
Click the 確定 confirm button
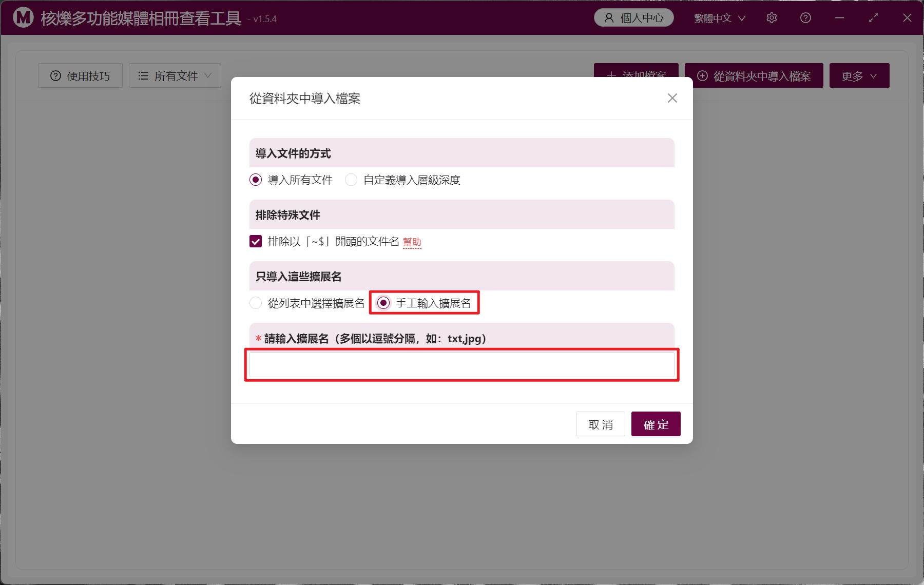(x=656, y=424)
